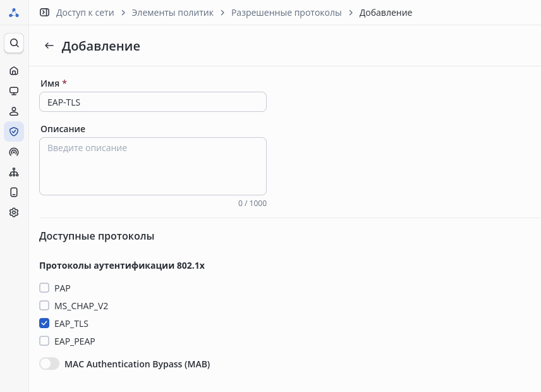Open the network topology icon
This screenshot has width=541, height=392.
(14, 172)
